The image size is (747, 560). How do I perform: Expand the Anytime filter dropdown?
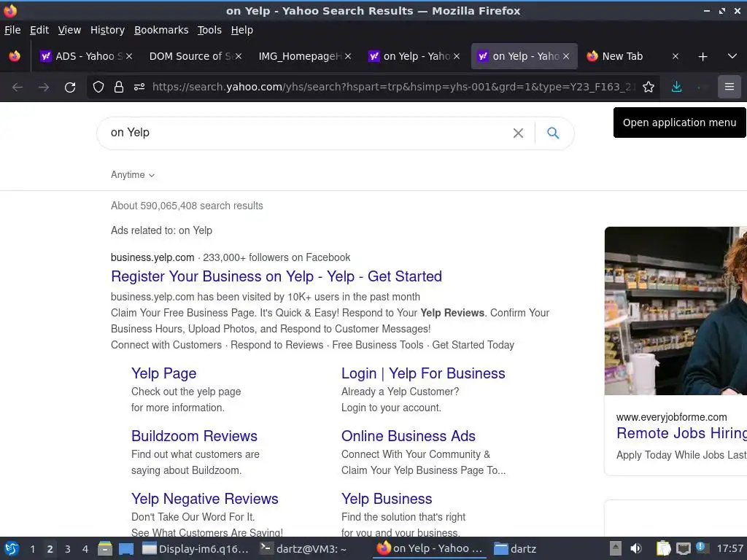pyautogui.click(x=133, y=175)
